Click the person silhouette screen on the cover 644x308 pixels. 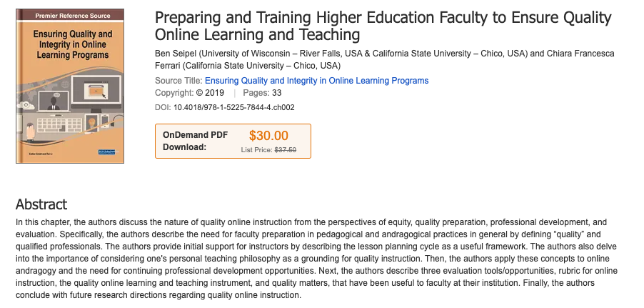(55, 101)
